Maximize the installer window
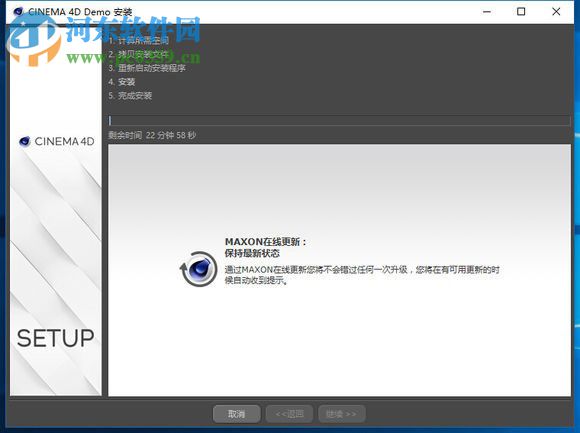Viewport: 580px width, 433px height. coord(521,12)
